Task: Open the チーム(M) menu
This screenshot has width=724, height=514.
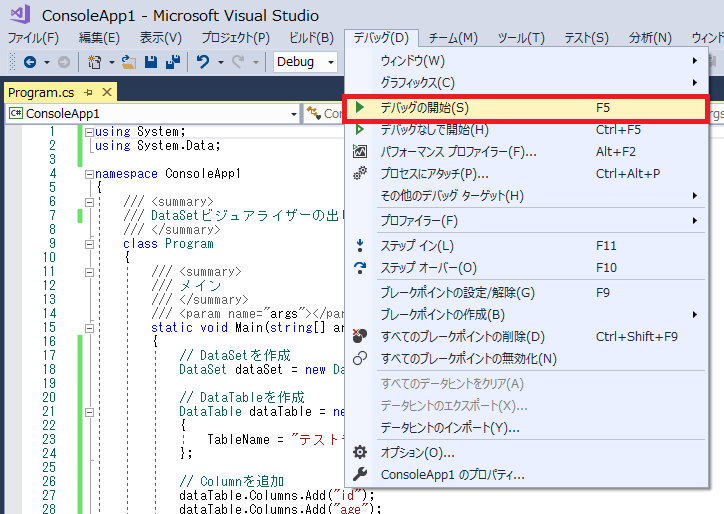Action: tap(453, 37)
